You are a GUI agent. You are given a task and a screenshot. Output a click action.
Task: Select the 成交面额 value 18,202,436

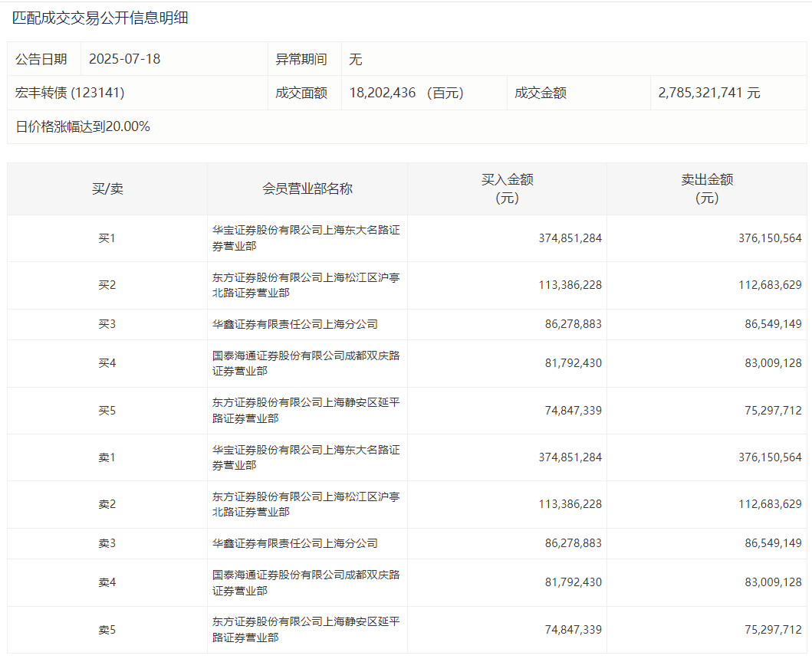[383, 93]
